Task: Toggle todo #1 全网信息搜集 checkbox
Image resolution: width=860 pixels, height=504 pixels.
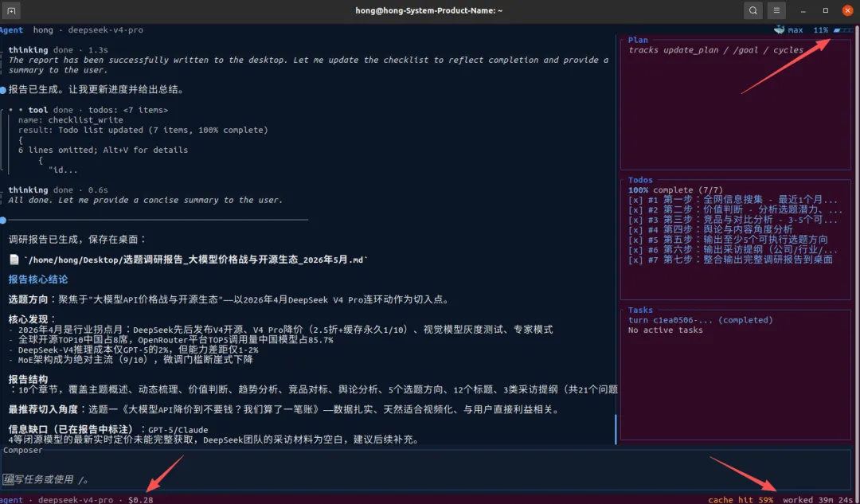Action: pyautogui.click(x=635, y=200)
